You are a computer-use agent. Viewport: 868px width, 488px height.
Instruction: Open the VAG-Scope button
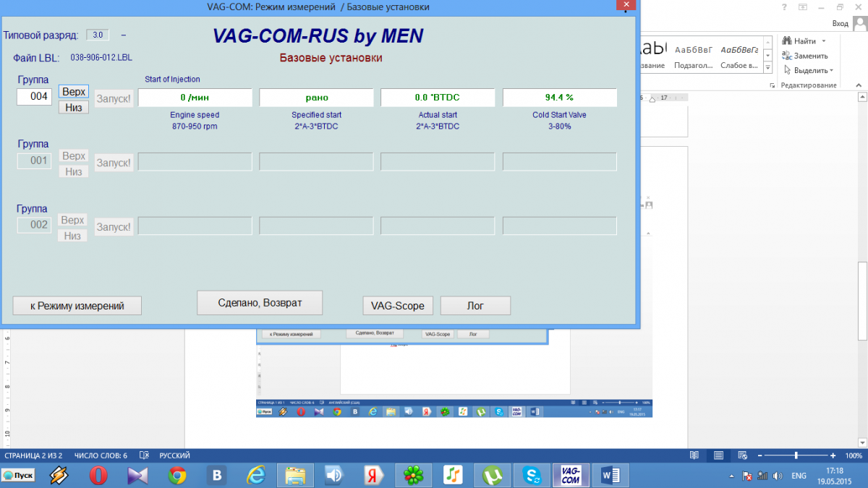pos(397,306)
